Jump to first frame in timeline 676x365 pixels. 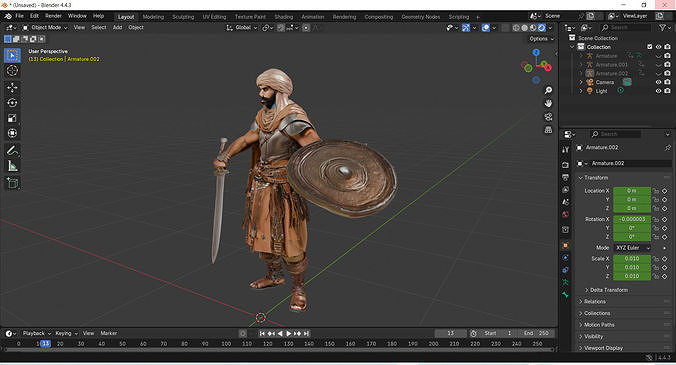[262, 333]
